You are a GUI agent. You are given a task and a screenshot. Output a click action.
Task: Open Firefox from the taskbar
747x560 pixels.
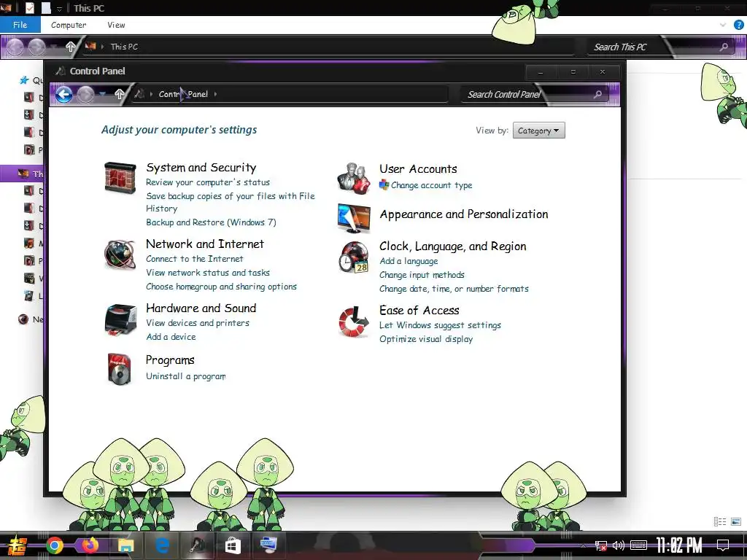pos(90,545)
